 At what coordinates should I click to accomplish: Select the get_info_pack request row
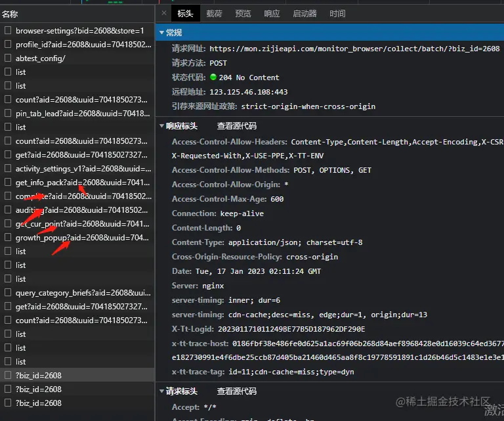click(77, 183)
